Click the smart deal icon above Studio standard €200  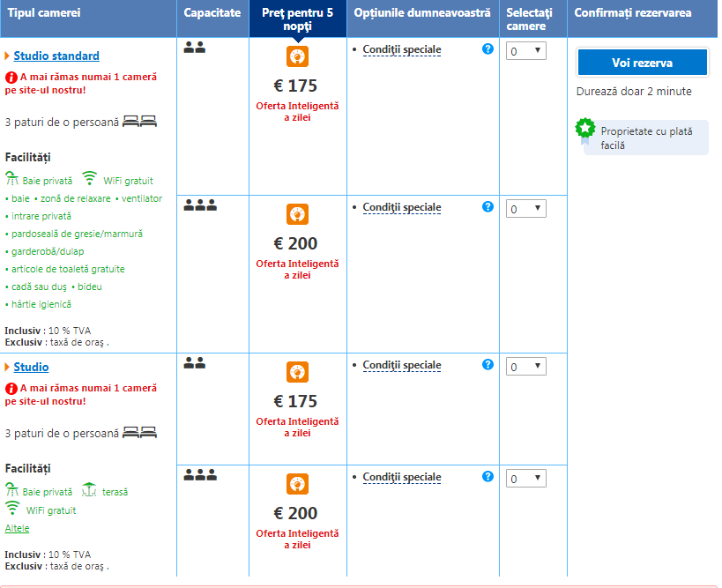tap(297, 214)
